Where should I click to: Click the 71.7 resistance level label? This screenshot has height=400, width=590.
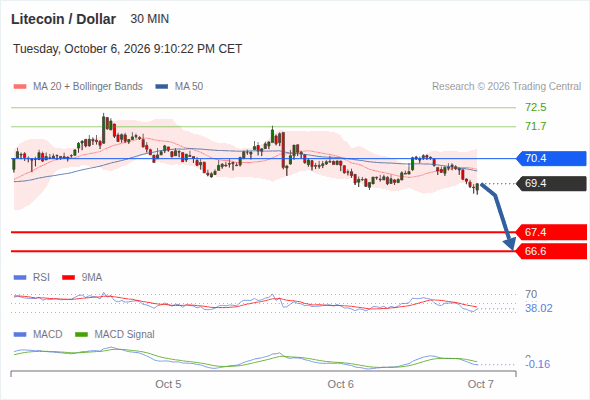[x=535, y=126]
